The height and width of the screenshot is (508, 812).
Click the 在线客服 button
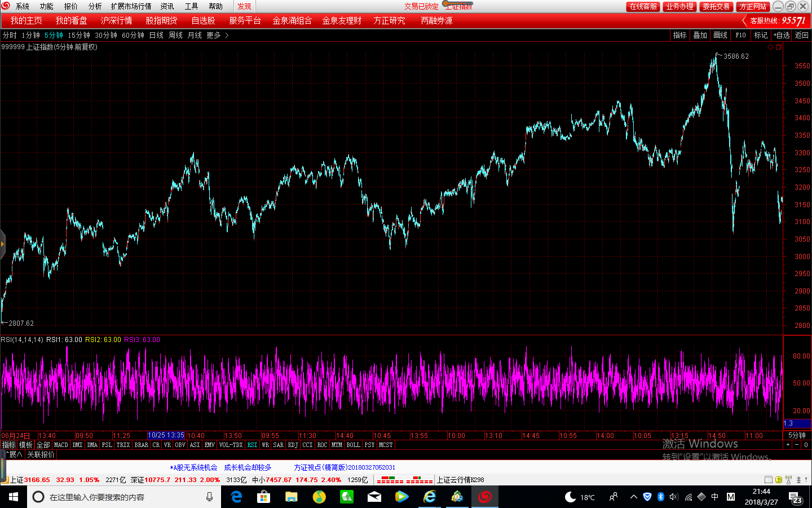point(643,6)
